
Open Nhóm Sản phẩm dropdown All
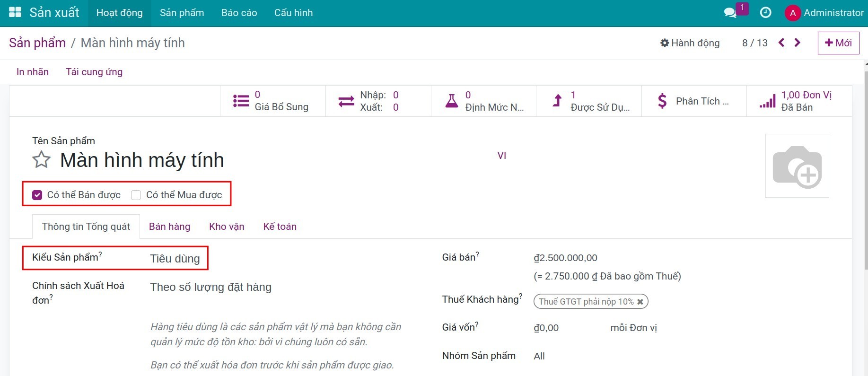539,356
